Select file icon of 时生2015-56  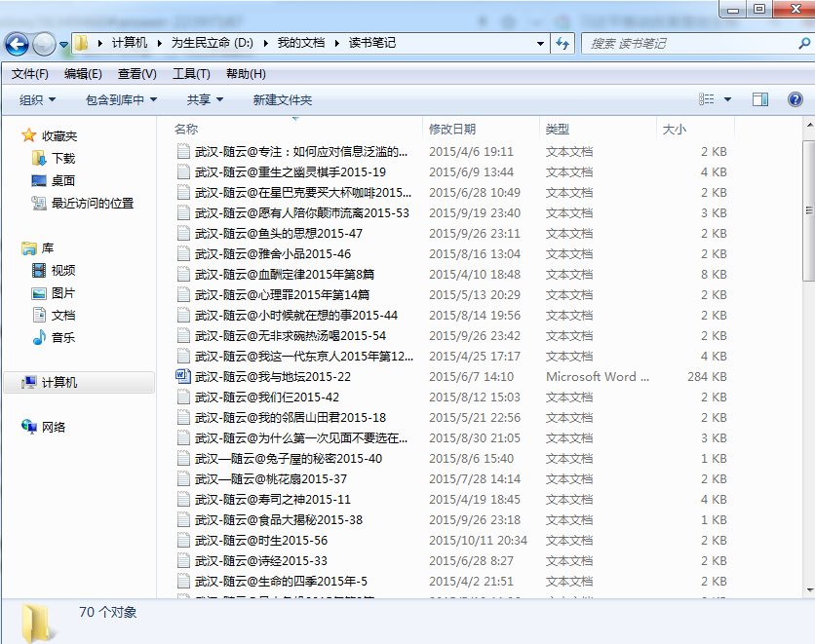pos(183,540)
